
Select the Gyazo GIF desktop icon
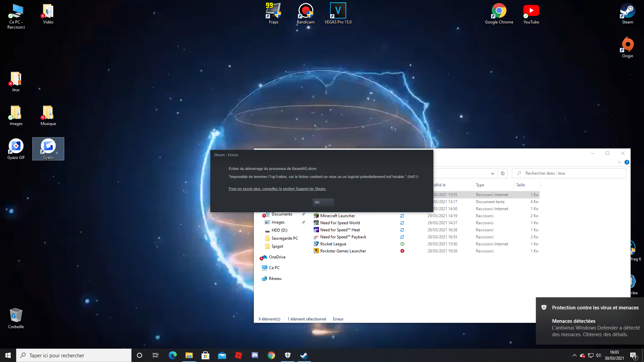click(16, 149)
